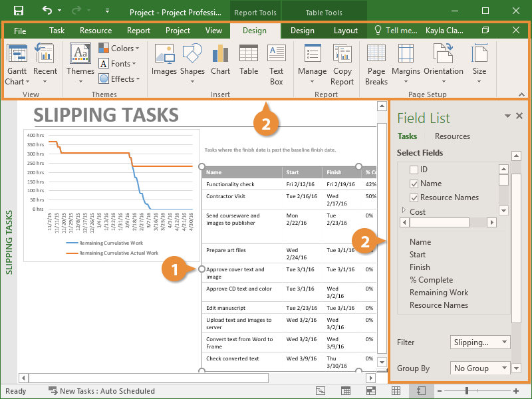Click the Page Breaks icon
Image resolution: width=532 pixels, height=399 pixels.
coord(376,63)
